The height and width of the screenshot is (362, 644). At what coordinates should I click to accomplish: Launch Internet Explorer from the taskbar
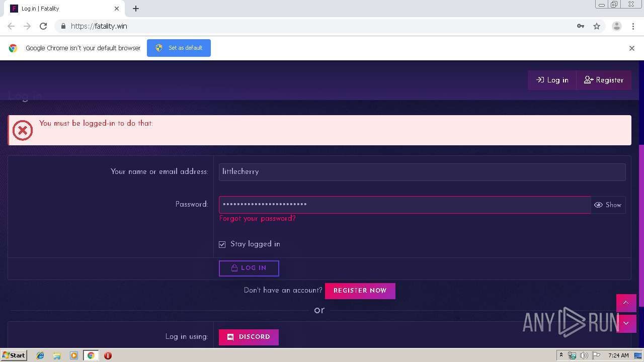pyautogui.click(x=40, y=355)
